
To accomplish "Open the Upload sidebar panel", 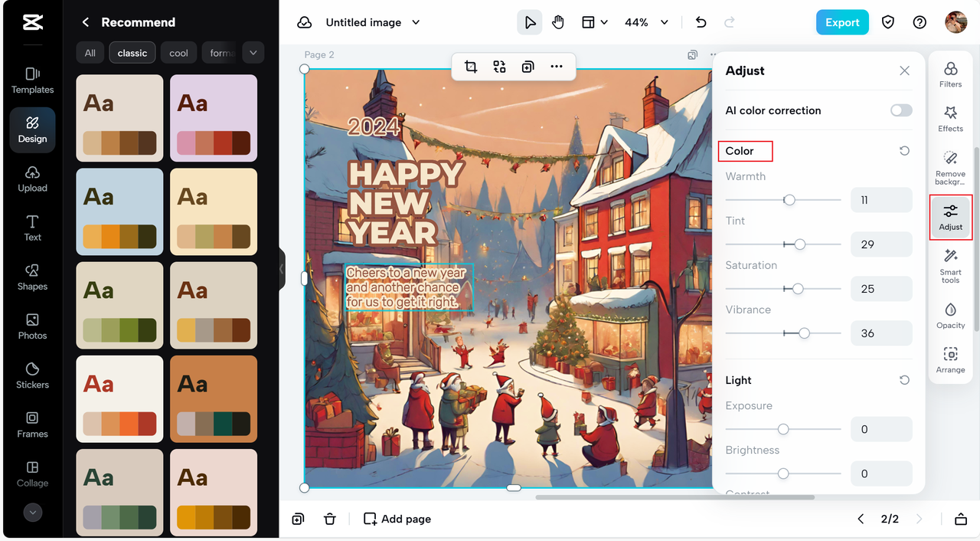I will pyautogui.click(x=32, y=179).
